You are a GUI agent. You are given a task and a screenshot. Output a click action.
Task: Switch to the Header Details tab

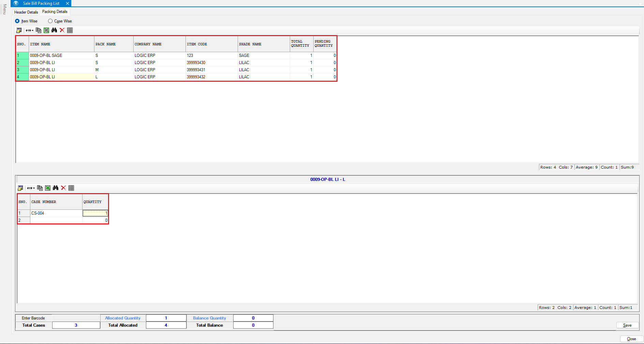tap(26, 12)
